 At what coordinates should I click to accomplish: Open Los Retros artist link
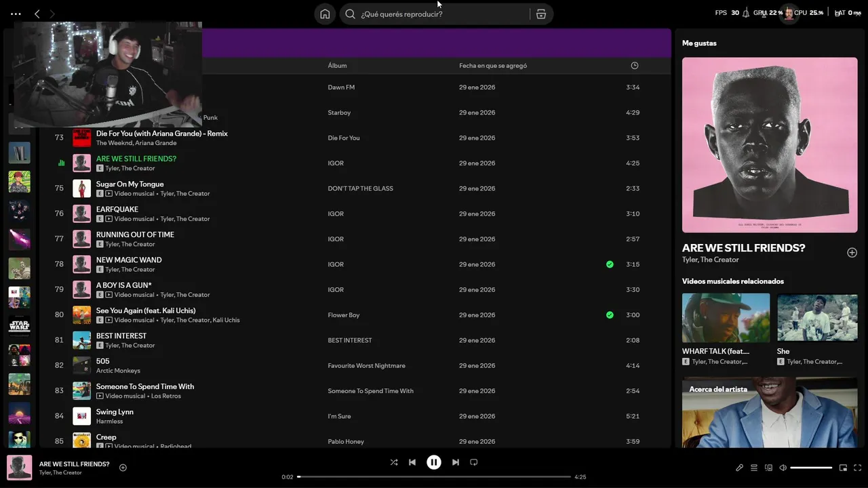166,396
